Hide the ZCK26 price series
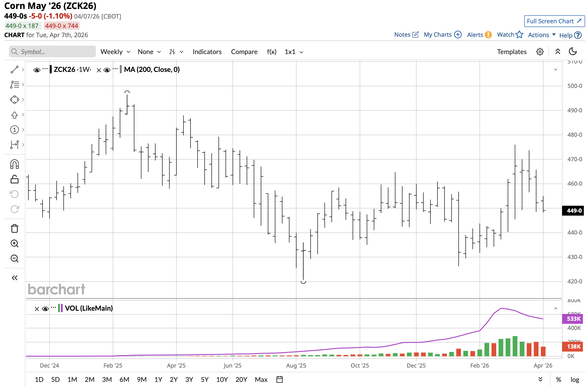 tap(37, 70)
